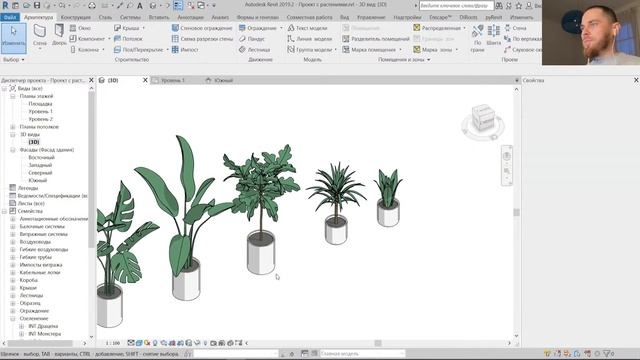
Task: Click the view scale 1:100 button
Action: 113,343
